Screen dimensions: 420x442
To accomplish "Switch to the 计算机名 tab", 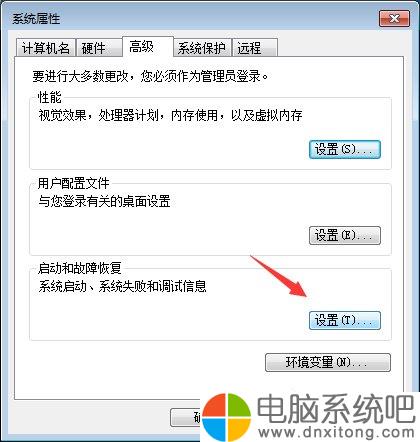I will click(46, 48).
